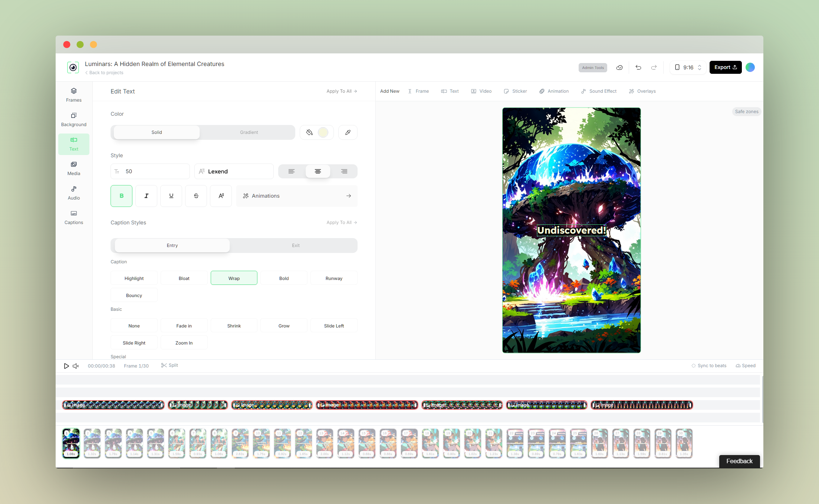
Task: Open the Media panel
Action: pyautogui.click(x=73, y=168)
